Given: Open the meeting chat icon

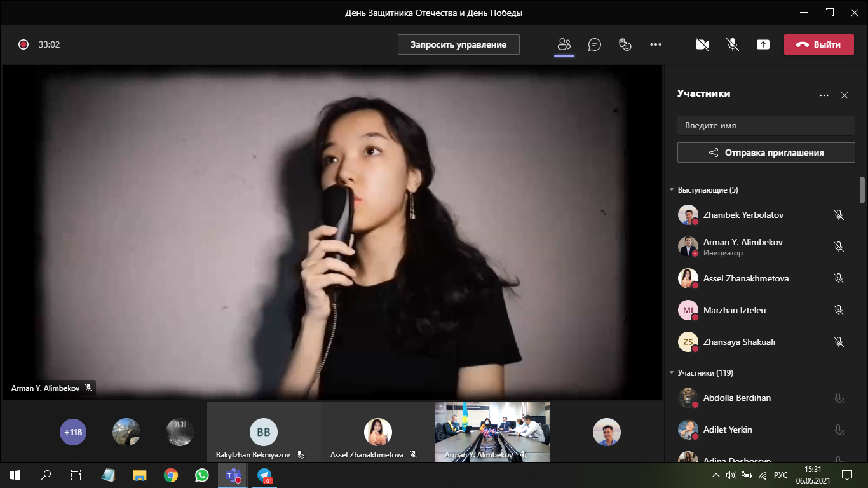Looking at the screenshot, I should pyautogui.click(x=595, y=44).
